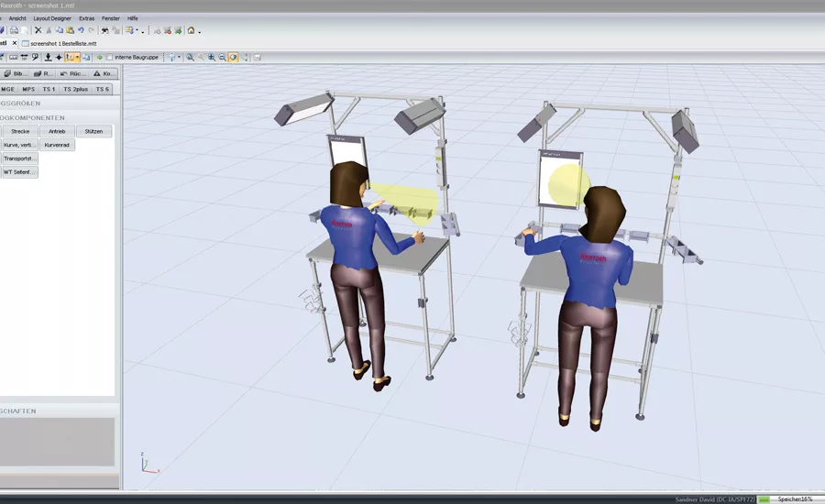Click the zoom-out magnifier minus icon
The image size is (825, 504).
pos(222,58)
